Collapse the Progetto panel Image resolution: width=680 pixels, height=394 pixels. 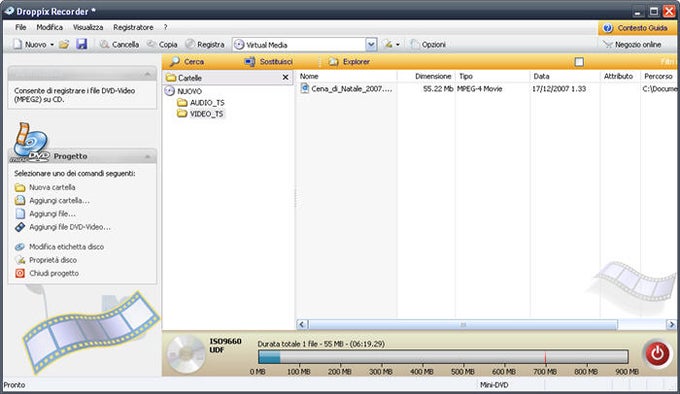[148, 156]
